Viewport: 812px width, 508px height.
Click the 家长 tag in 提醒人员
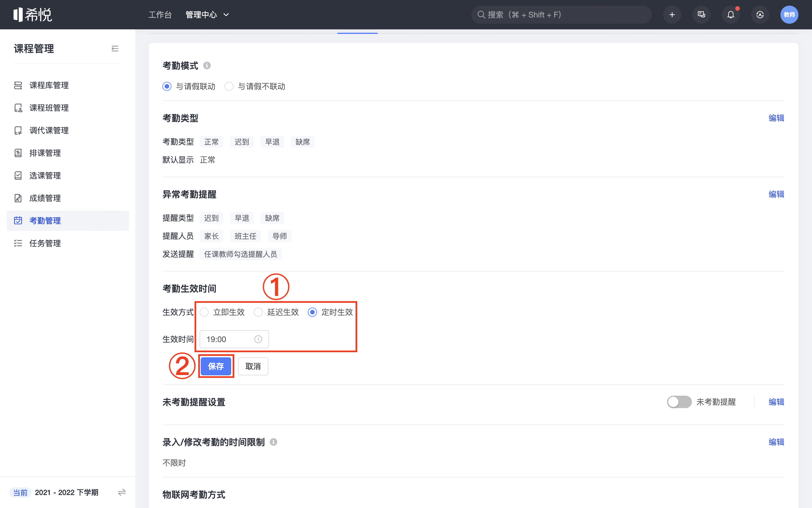pyautogui.click(x=211, y=236)
